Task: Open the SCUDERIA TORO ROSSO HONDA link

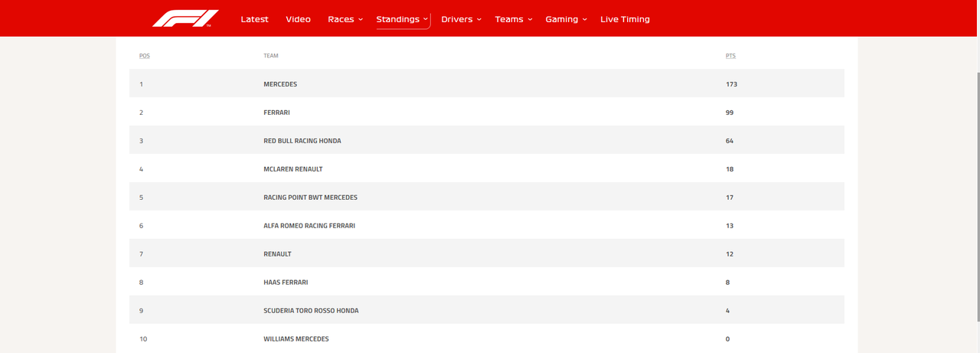Action: [311, 311]
